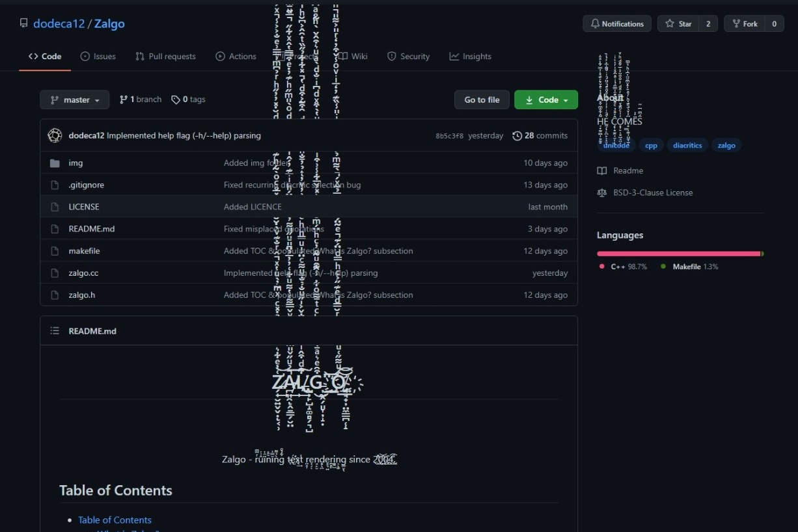This screenshot has height=532, width=798.
Task: Fork the Zalgo repository
Action: (745, 24)
